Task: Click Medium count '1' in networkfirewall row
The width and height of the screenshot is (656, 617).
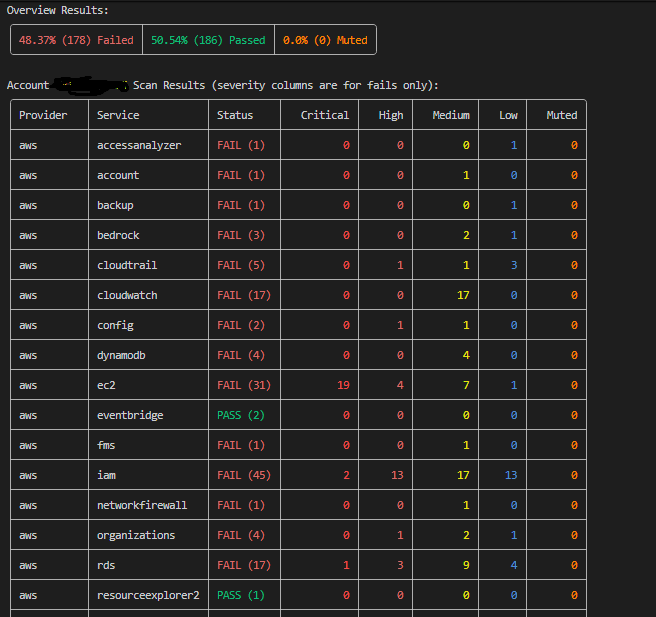Action: (x=466, y=505)
